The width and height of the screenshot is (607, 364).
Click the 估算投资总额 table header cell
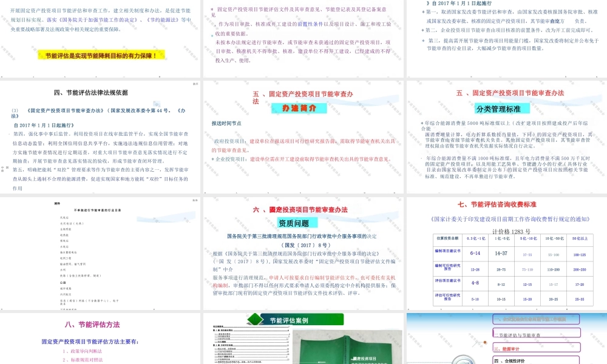(x=446, y=238)
